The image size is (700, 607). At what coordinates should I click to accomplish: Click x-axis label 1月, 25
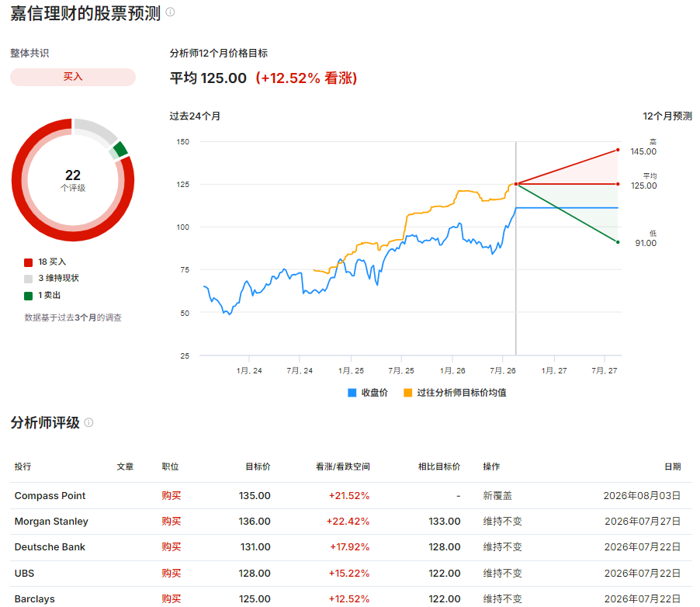coord(351,371)
